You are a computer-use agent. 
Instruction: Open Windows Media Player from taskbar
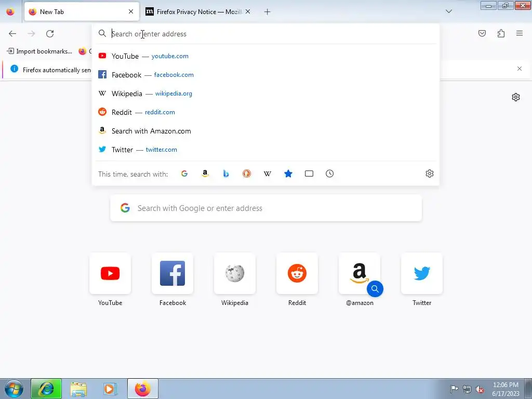click(x=110, y=389)
